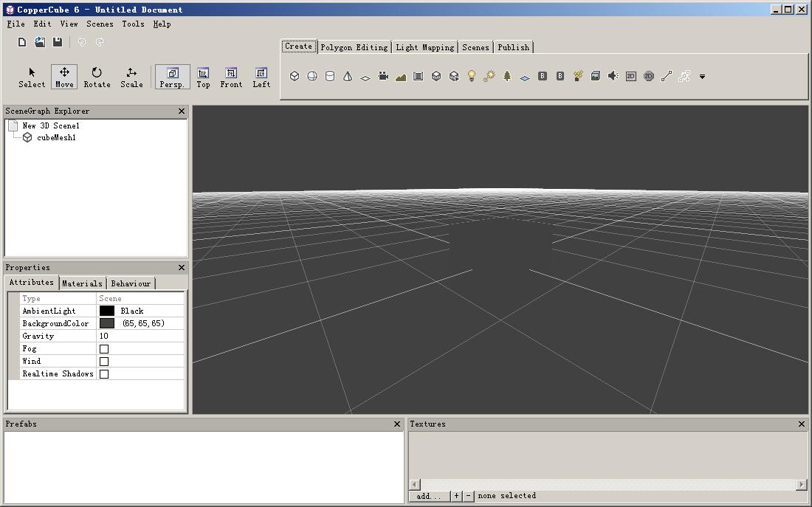Add a light with the light bulb icon
Image resolution: width=812 pixels, height=507 pixels.
click(472, 76)
